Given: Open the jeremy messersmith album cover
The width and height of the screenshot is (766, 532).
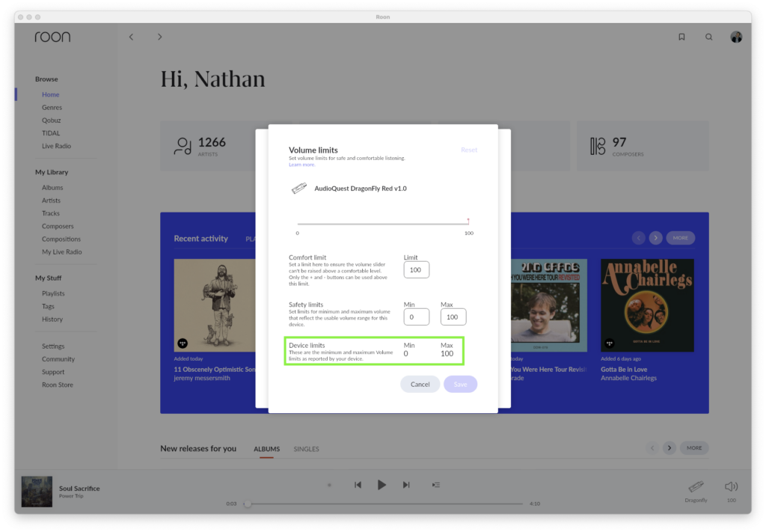Looking at the screenshot, I should (x=215, y=305).
